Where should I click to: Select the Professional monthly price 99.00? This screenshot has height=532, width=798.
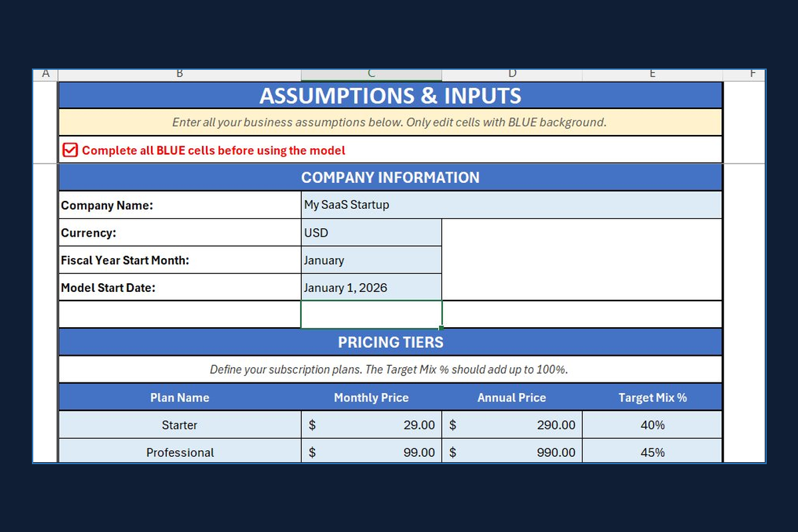371,452
